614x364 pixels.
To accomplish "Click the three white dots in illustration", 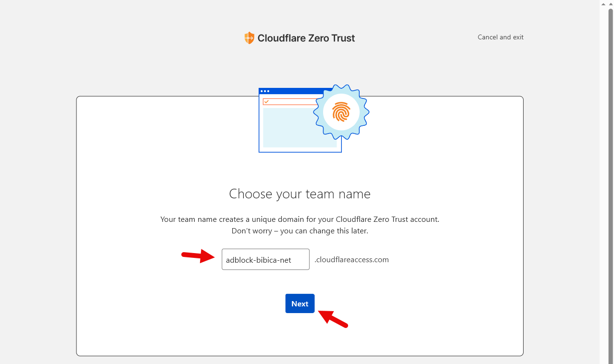I will tap(265, 91).
